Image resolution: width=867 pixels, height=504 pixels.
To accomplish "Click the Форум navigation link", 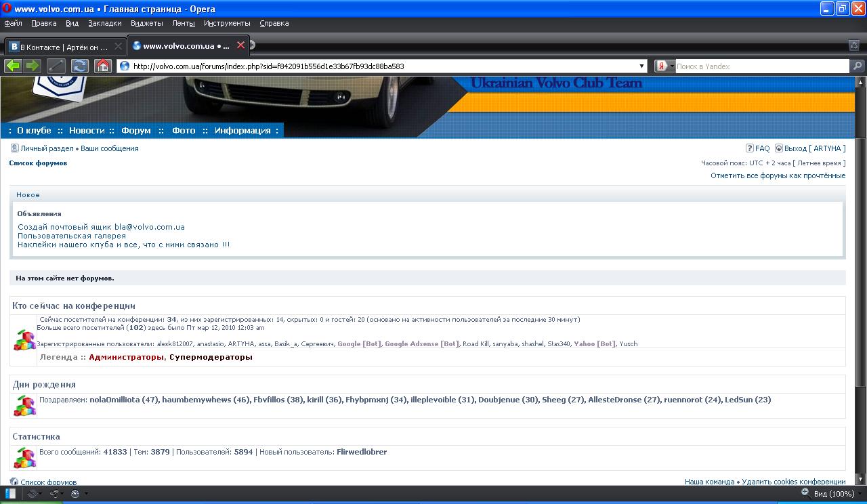I will click(x=136, y=131).
